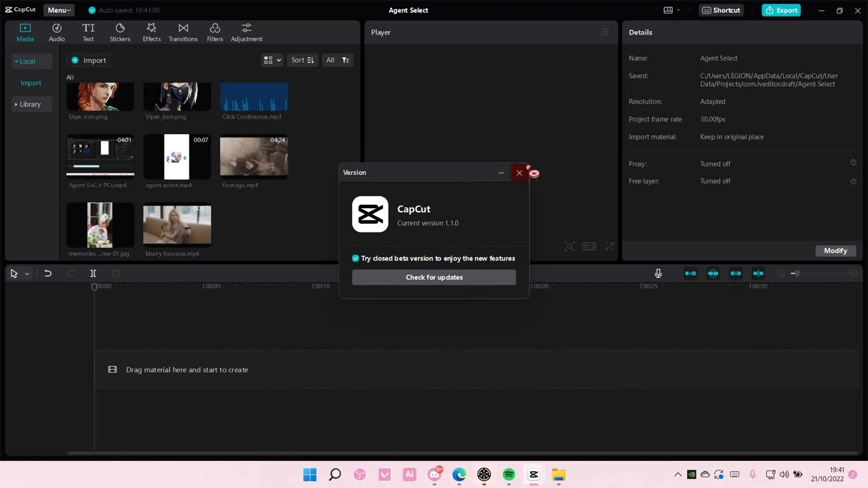
Task: Click the Modify button in Details
Action: 835,251
